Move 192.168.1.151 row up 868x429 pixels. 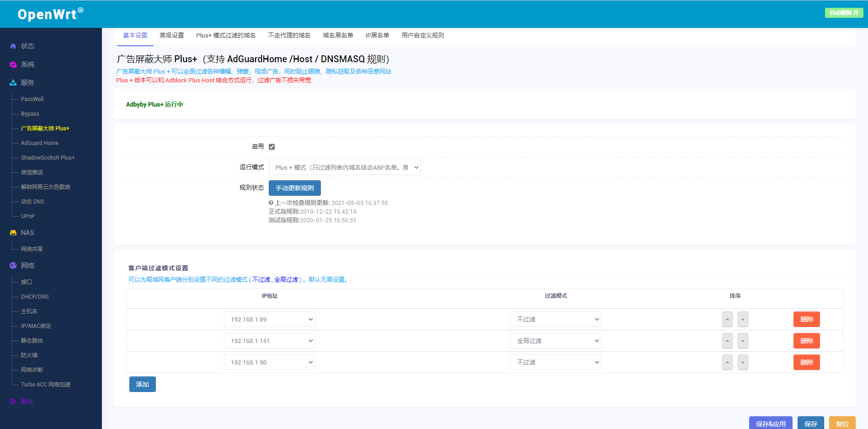tap(727, 341)
